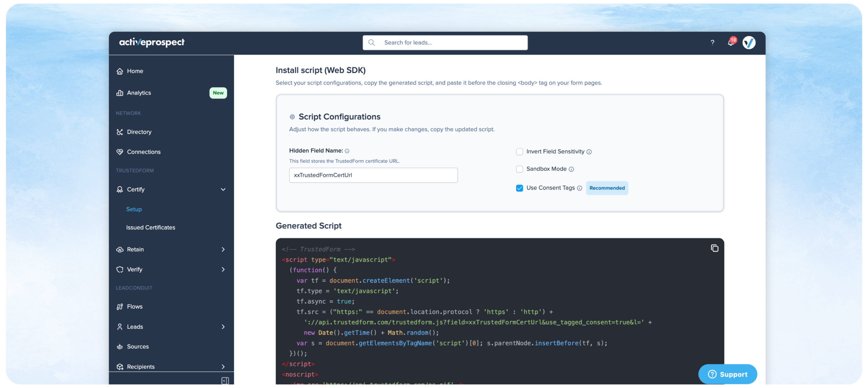Copy the generated script to clipboard
The image size is (868, 388).
714,248
